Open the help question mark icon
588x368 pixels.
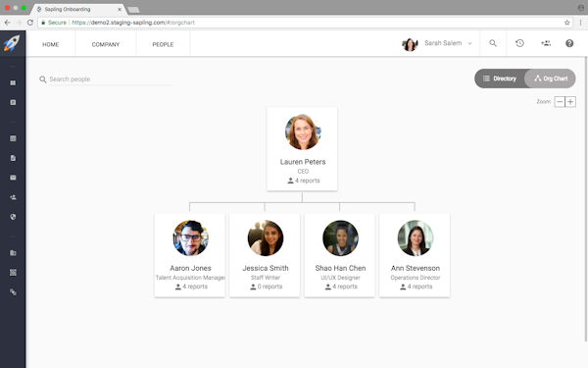point(569,43)
